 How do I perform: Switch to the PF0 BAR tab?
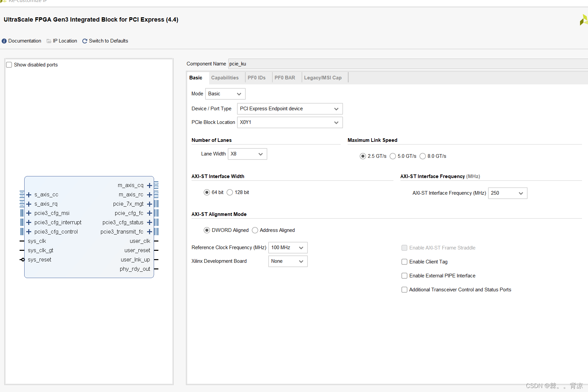pyautogui.click(x=285, y=78)
